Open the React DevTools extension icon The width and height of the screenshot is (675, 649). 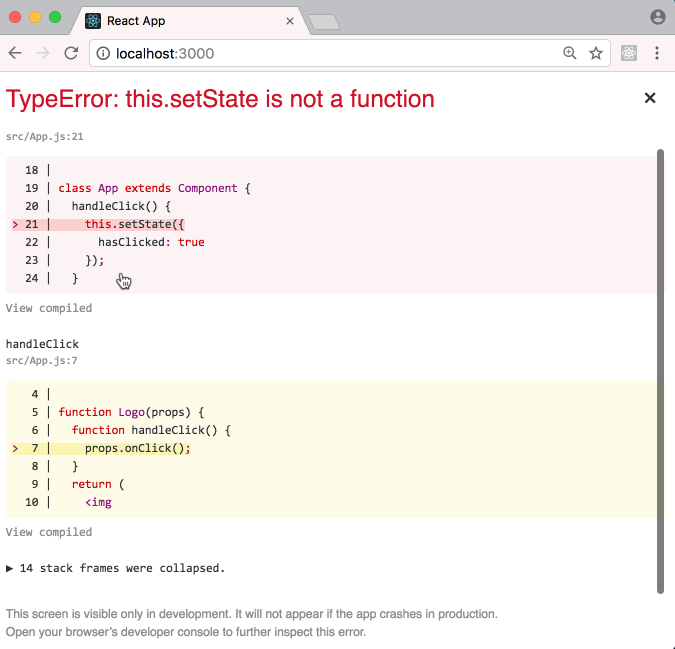(x=629, y=53)
